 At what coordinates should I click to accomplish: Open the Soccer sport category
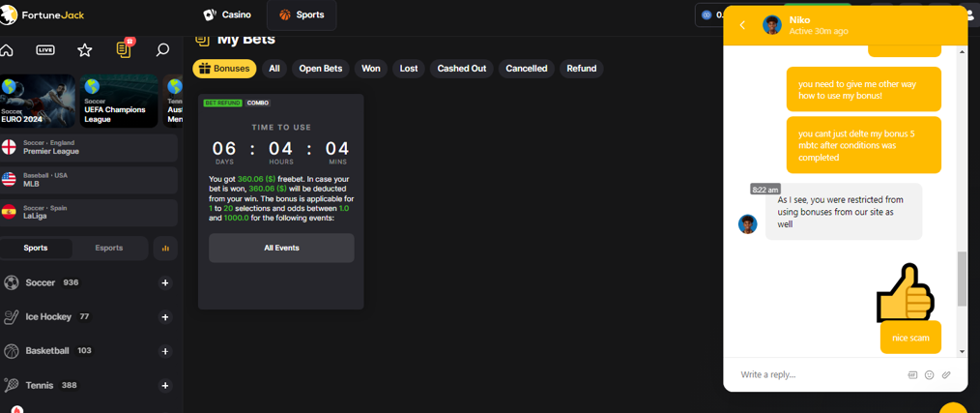pos(40,282)
